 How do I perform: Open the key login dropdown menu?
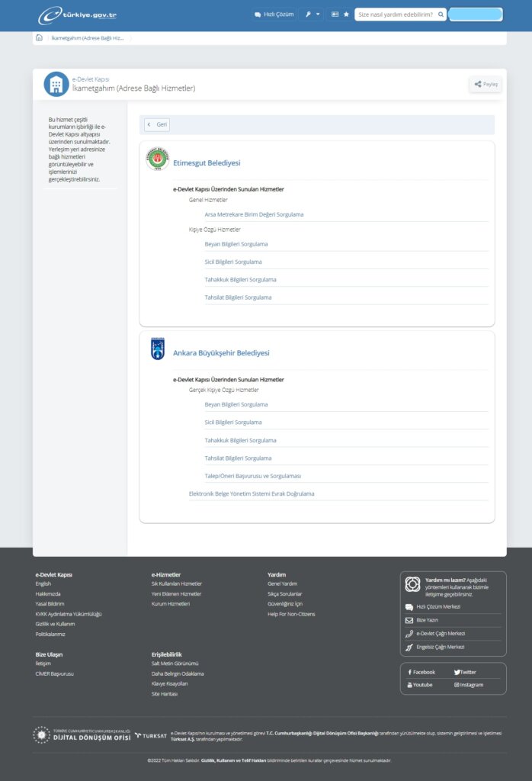pos(312,14)
